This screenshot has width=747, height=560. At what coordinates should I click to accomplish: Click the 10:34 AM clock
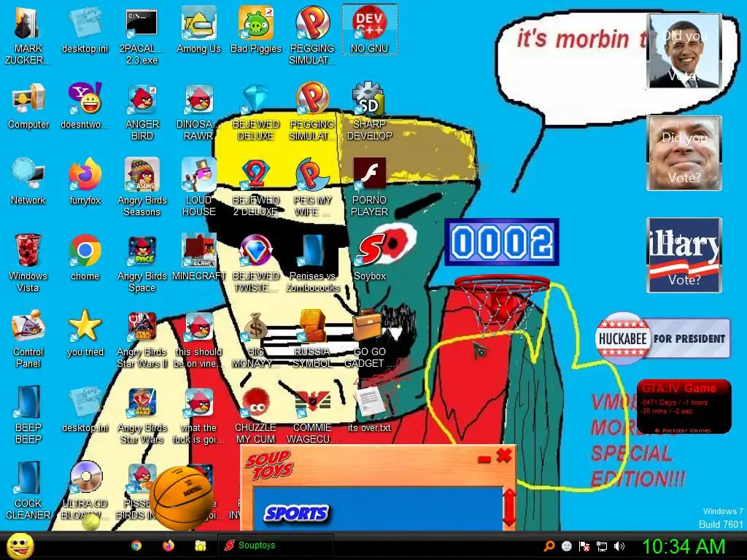click(x=684, y=546)
